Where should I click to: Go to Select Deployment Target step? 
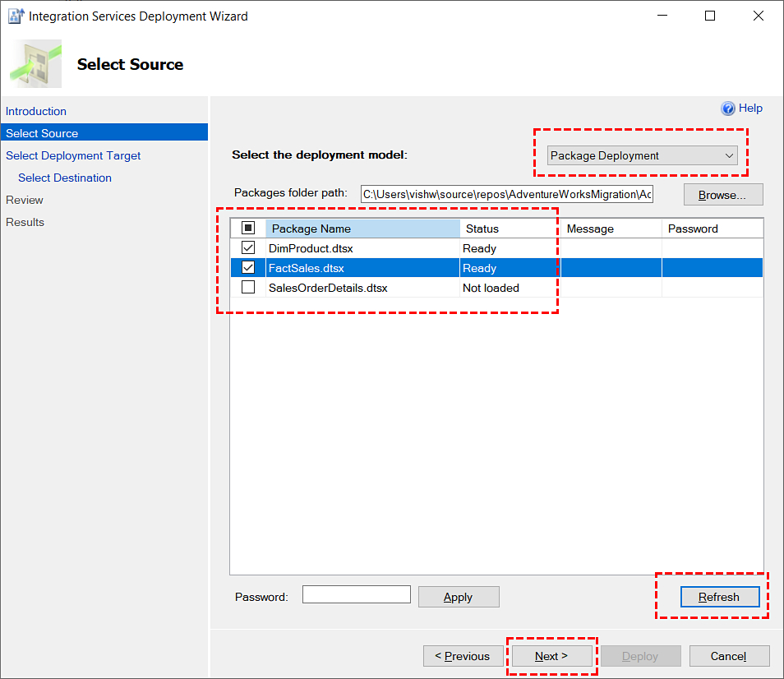[x=73, y=155]
